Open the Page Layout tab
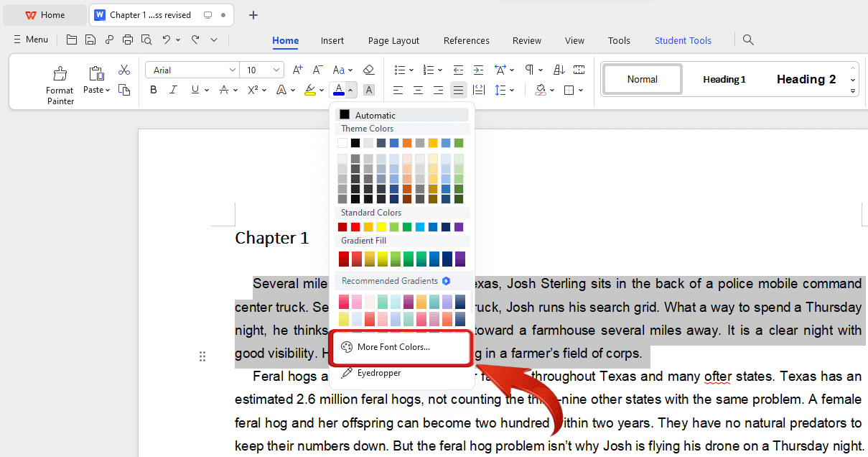 point(393,40)
